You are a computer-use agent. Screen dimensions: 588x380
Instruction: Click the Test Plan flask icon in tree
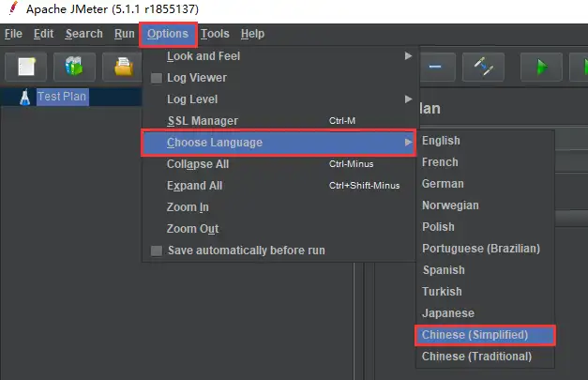pos(25,98)
